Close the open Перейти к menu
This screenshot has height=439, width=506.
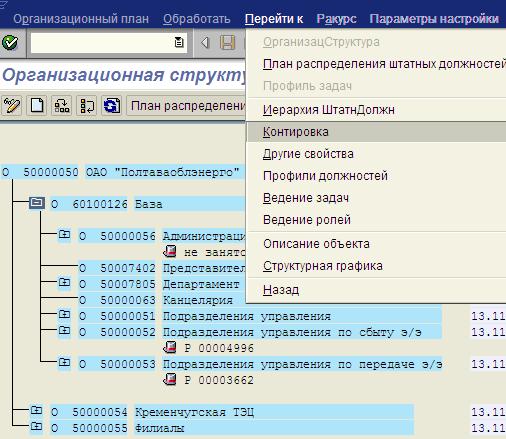[274, 19]
